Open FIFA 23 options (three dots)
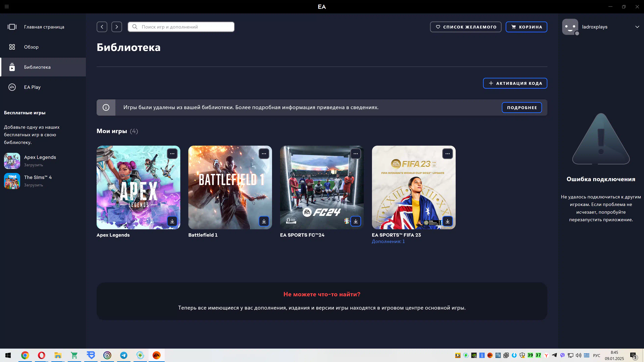 tap(447, 154)
